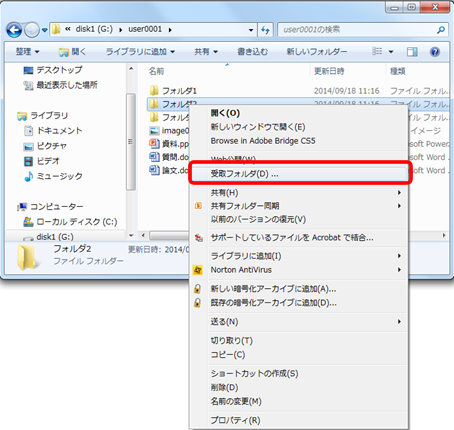Click the refresh icon beside address bar

tap(265, 30)
